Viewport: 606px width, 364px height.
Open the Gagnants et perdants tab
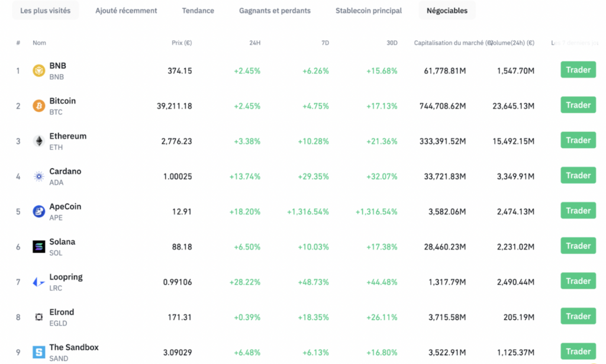click(275, 10)
